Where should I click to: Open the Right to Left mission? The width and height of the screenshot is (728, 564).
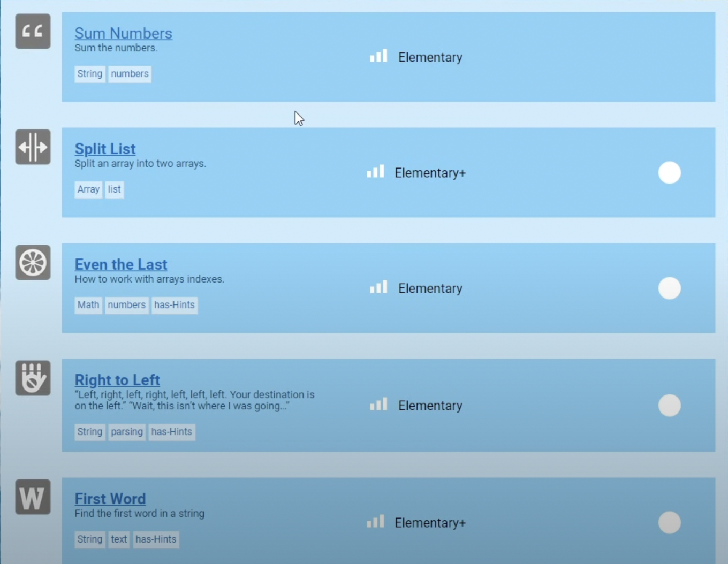click(x=117, y=380)
